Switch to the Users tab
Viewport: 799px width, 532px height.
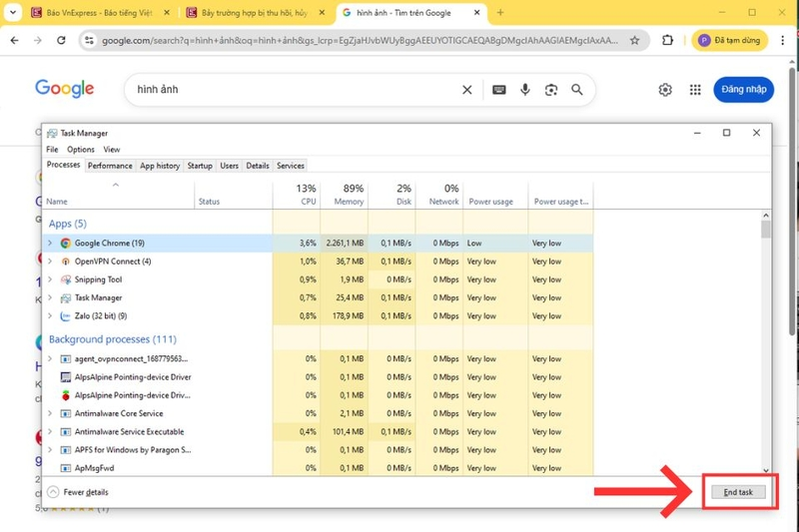[229, 166]
